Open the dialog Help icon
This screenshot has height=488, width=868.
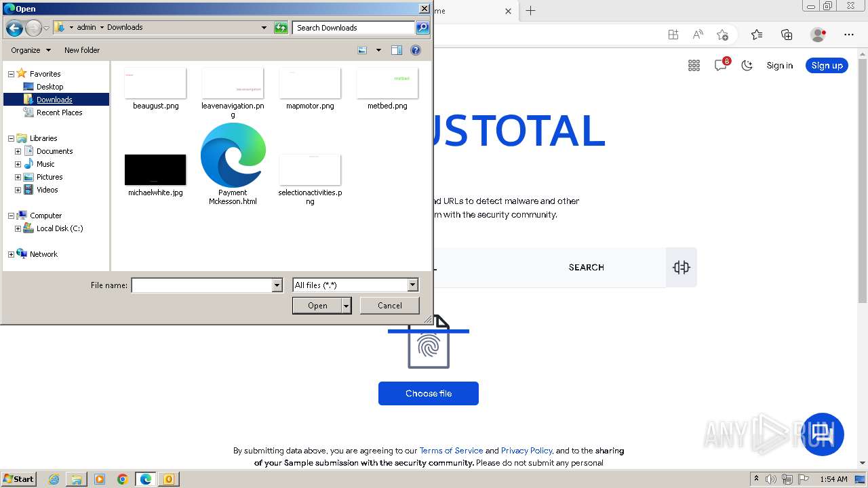416,50
